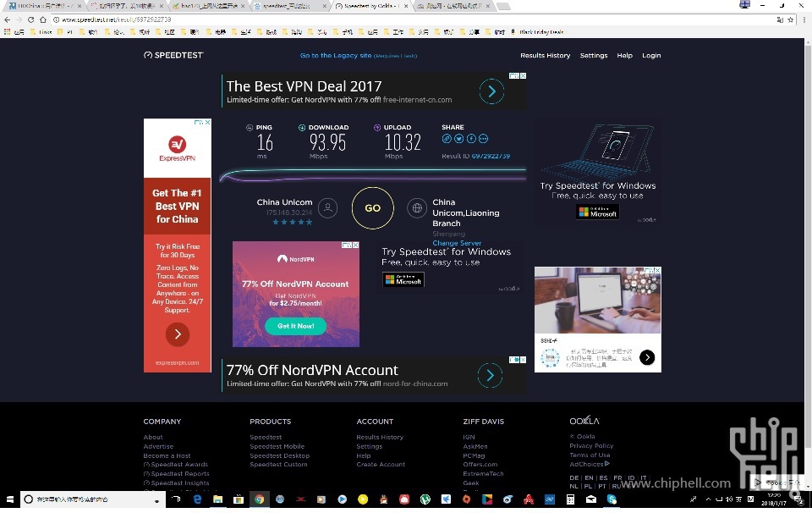
Task: Click the Windows taskbar search box
Action: coord(93,499)
